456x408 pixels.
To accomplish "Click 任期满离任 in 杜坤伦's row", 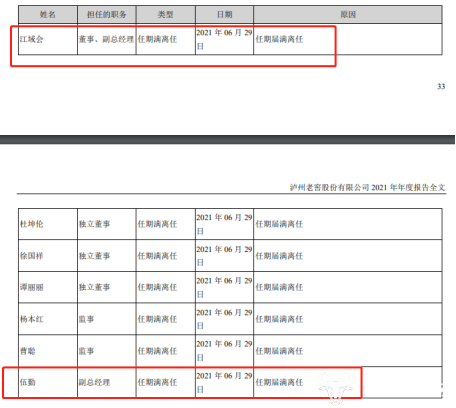I will pyautogui.click(x=157, y=224).
